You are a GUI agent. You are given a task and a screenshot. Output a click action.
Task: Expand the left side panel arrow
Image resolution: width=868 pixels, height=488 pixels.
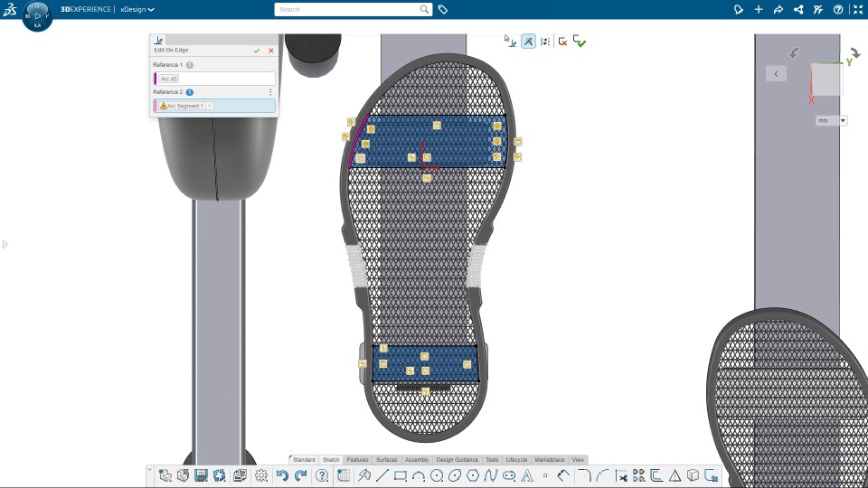tap(5, 245)
